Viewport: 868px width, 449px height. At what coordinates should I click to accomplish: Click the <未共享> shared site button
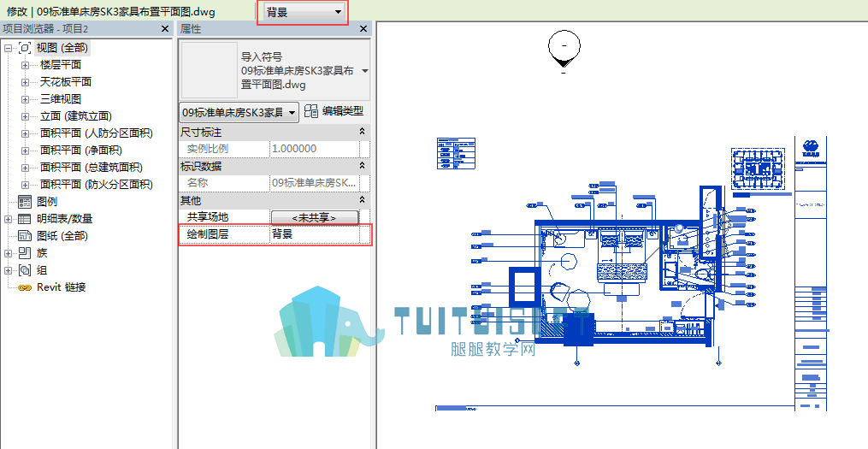(x=315, y=217)
